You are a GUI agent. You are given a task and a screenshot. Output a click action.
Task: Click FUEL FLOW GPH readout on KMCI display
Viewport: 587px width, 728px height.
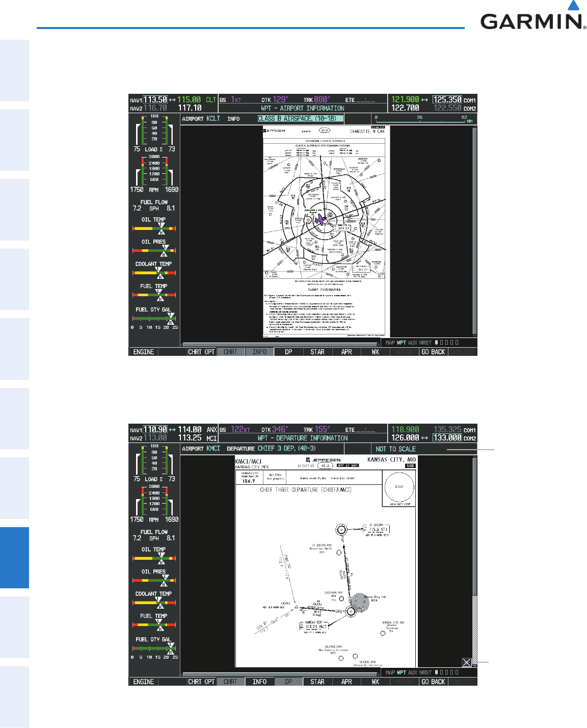[154, 535]
